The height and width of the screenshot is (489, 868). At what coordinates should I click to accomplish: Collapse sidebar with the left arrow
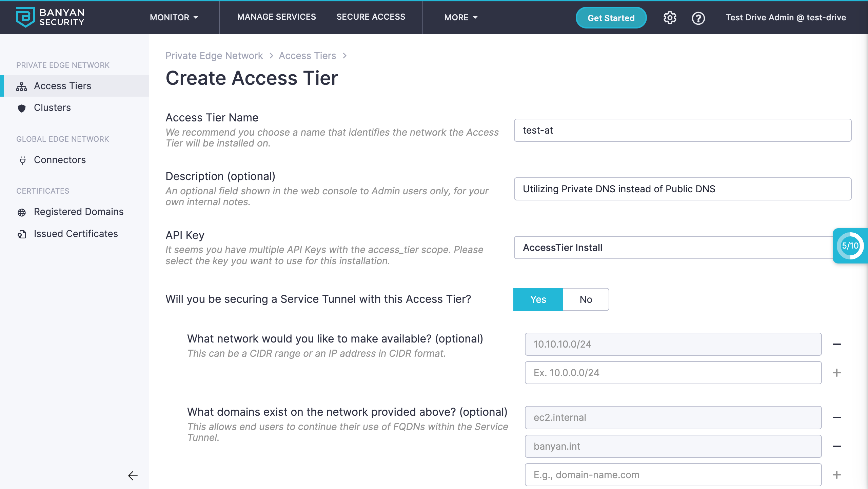pyautogui.click(x=133, y=476)
